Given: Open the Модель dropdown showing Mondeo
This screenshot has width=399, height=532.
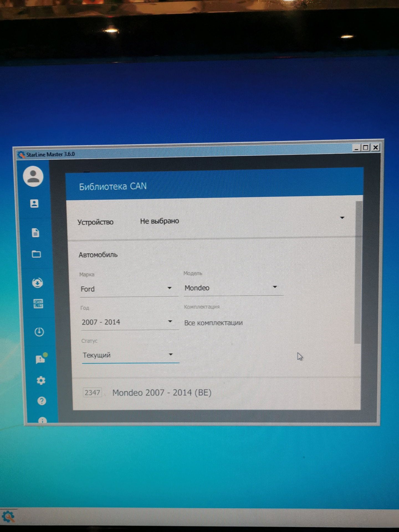Looking at the screenshot, I should tap(233, 288).
